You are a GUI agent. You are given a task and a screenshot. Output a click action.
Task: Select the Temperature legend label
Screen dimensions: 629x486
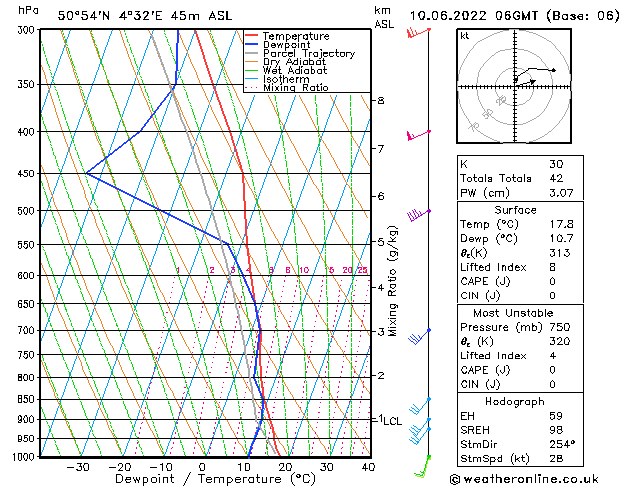(296, 36)
